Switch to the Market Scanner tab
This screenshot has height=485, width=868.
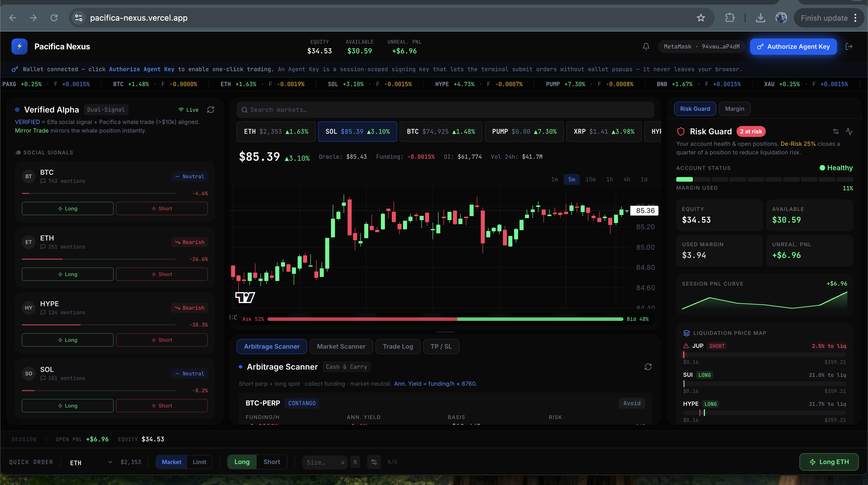[x=341, y=347]
